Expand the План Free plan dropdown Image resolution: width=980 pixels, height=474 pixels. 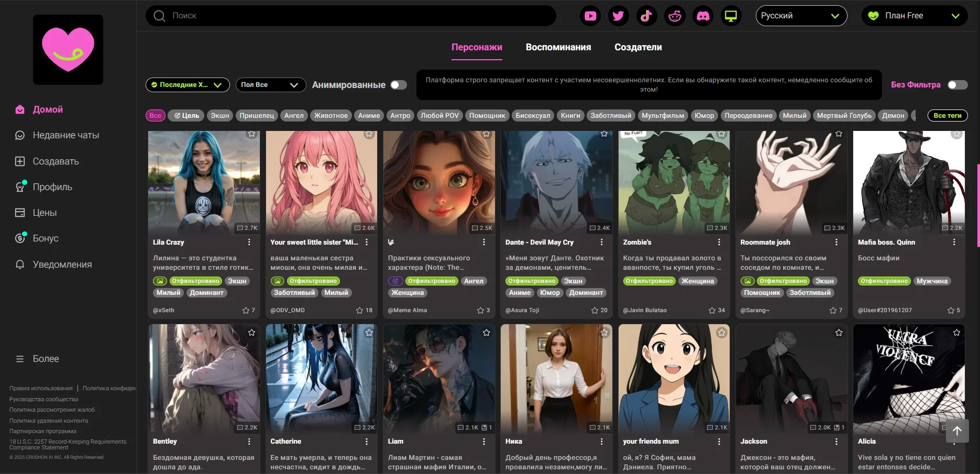click(x=915, y=16)
